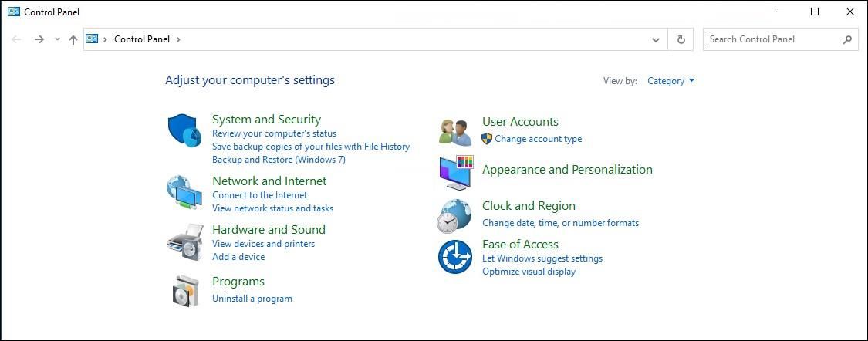Expand the View by Category dropdown
Screen dimensions: 868x341
pos(670,81)
